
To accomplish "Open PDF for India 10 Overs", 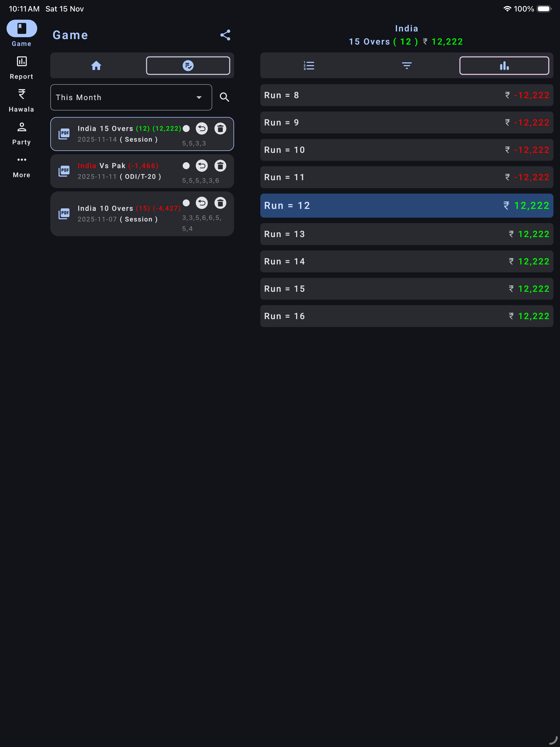I will [64, 214].
